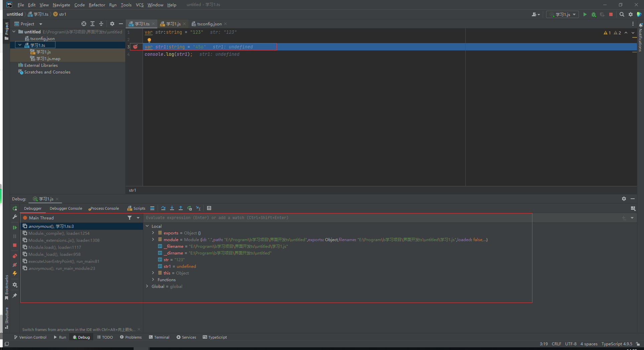Open debug sidebar gear settings dropdown
This screenshot has width=644, height=350.
point(15,285)
